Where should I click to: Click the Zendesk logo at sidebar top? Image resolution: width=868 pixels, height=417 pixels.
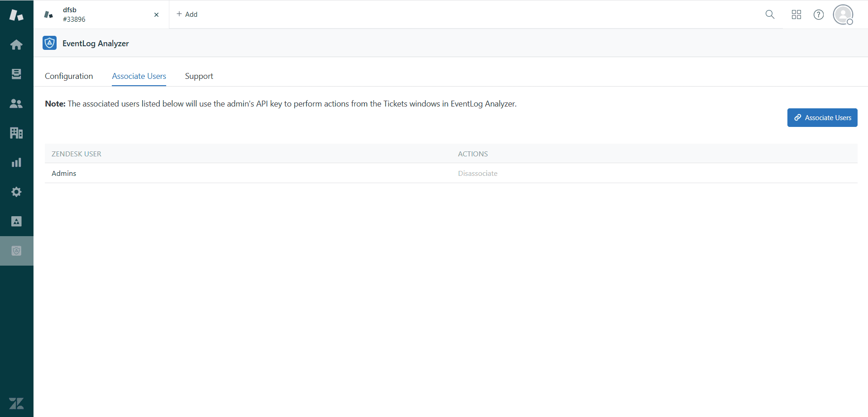16,14
